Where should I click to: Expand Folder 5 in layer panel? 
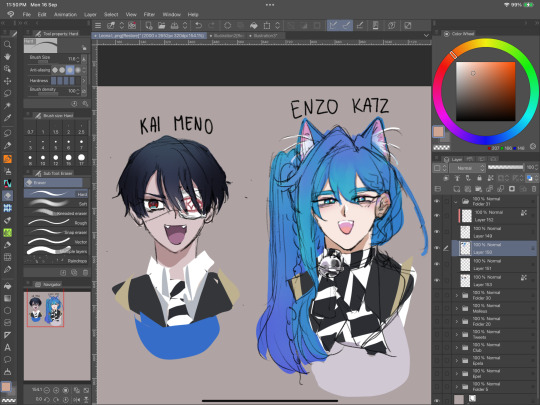457,387
